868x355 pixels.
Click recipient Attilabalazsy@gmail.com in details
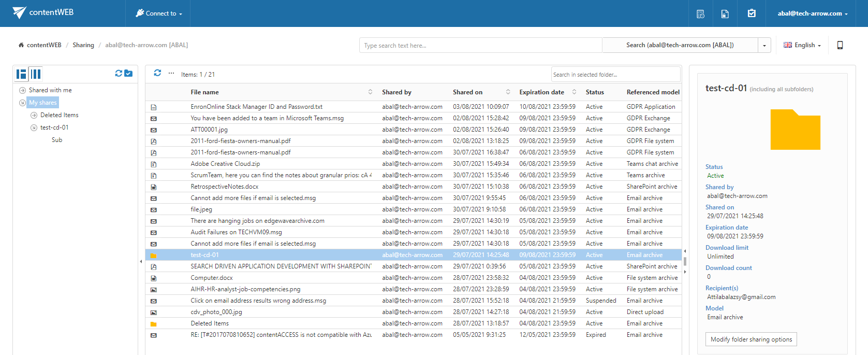point(741,297)
